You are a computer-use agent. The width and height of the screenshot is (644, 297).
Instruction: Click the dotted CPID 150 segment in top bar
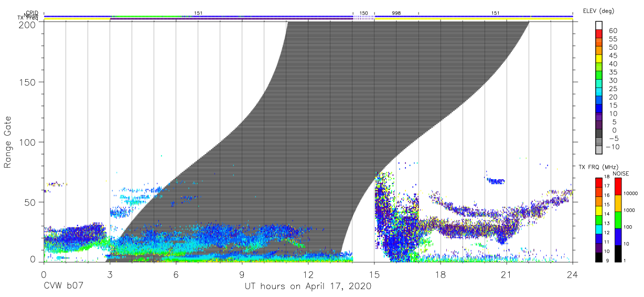[x=363, y=18]
